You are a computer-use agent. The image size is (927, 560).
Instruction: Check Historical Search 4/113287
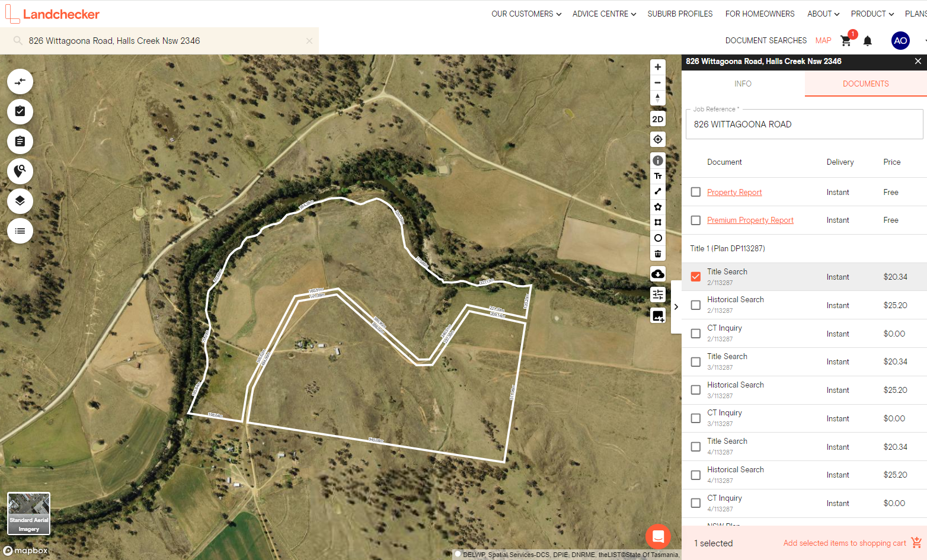click(696, 475)
